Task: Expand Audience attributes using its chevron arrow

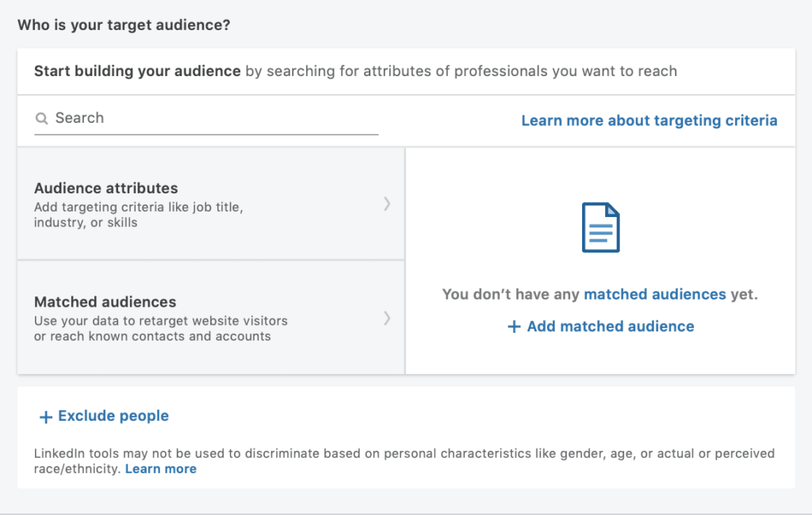Action: (x=387, y=204)
